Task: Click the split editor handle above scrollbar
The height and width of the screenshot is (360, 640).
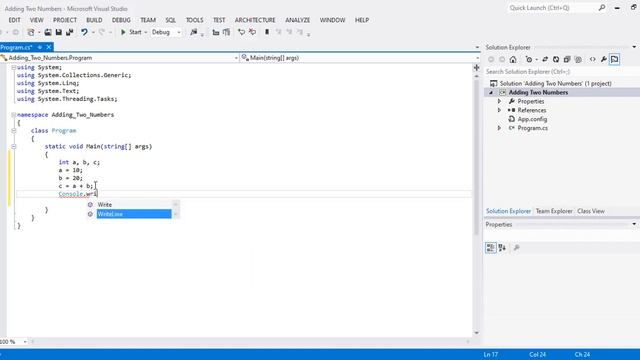Action: [476, 68]
